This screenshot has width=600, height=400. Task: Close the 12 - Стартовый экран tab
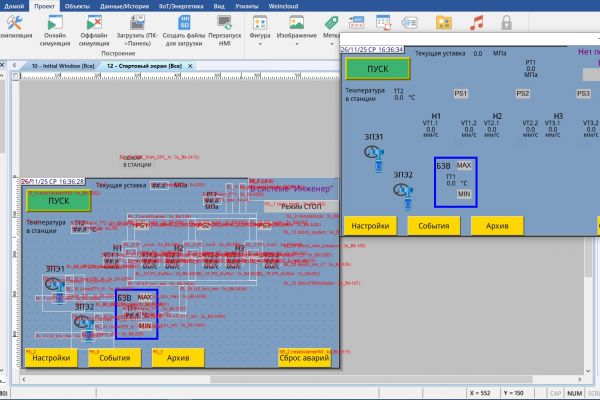[x=190, y=66]
